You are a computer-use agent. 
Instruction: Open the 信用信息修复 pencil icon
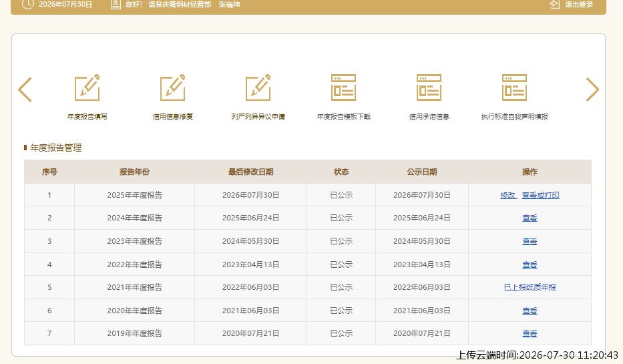[x=173, y=87]
